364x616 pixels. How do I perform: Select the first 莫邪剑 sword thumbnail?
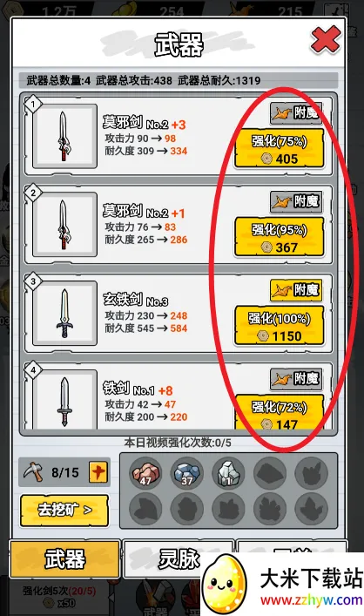(x=64, y=136)
